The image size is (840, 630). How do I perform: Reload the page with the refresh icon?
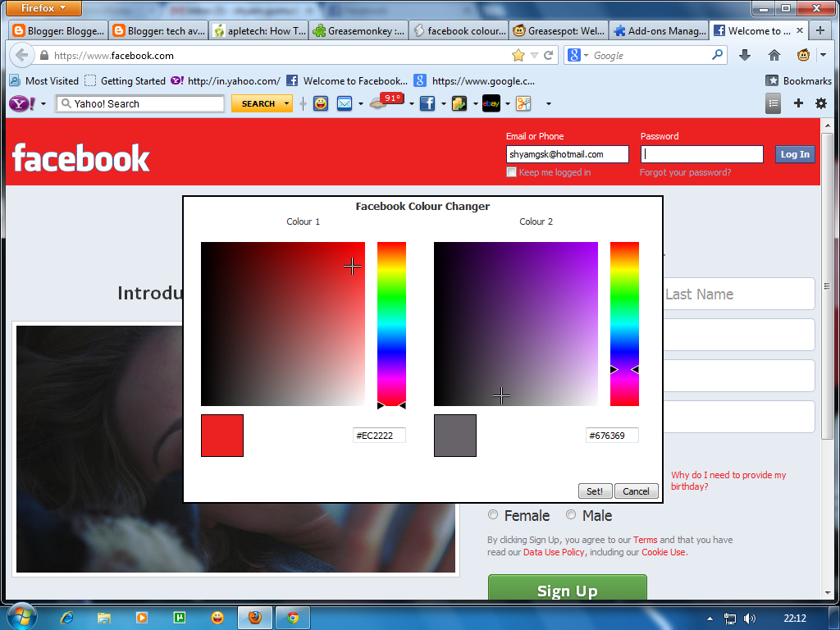pos(549,55)
